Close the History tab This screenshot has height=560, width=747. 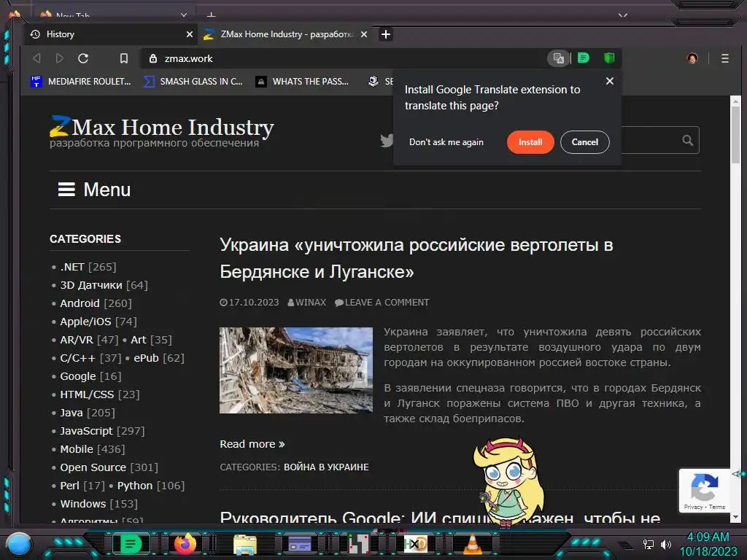coord(190,34)
